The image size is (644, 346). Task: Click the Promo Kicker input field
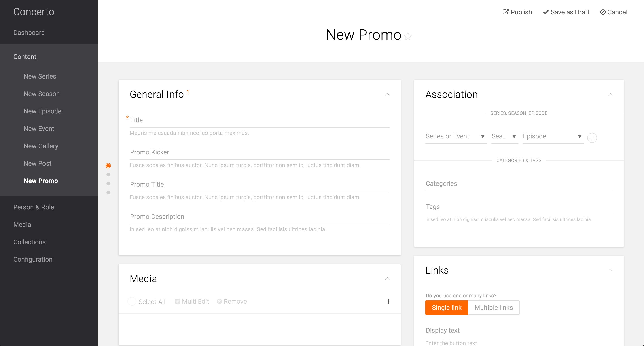[259, 152]
